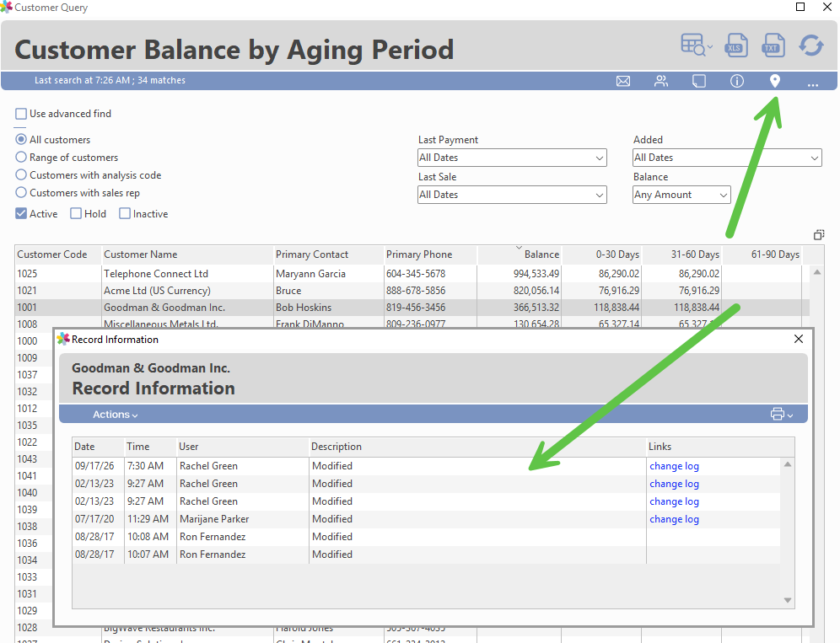Select All customers radio button
This screenshot has width=840, height=643.
[21, 139]
